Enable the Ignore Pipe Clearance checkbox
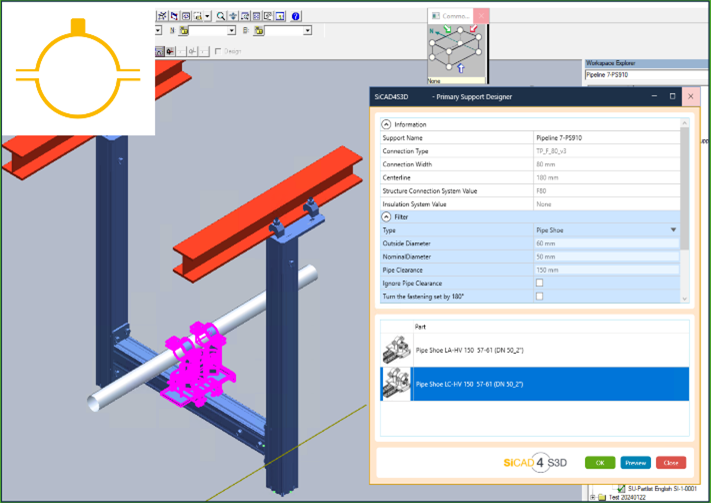Image resolution: width=711 pixels, height=503 pixels. pos(540,283)
